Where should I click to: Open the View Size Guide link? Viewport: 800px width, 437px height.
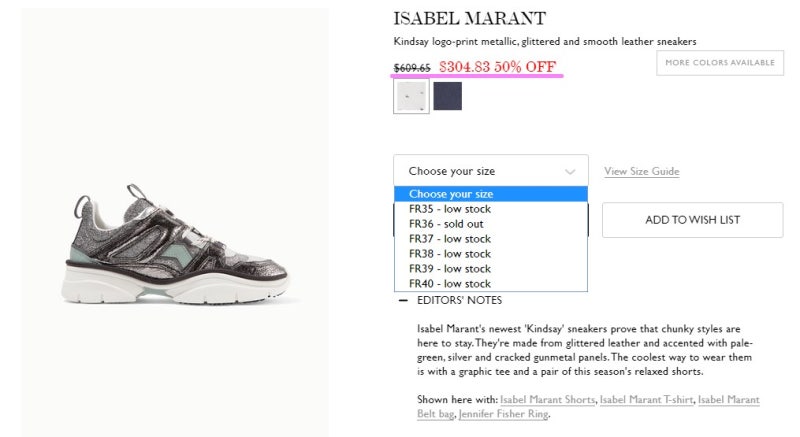coord(641,171)
